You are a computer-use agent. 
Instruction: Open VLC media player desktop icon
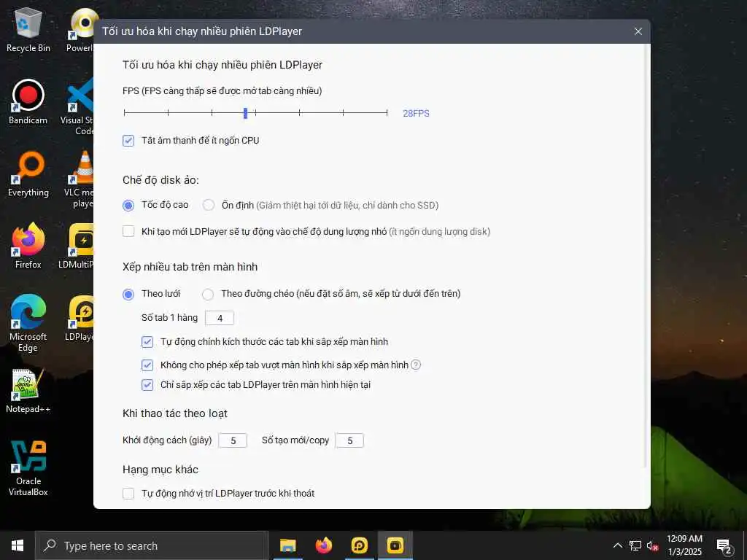79,179
